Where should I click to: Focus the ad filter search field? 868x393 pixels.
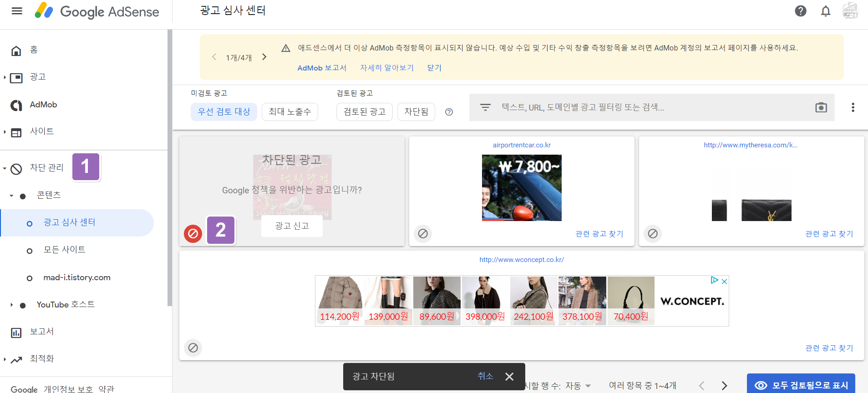(x=652, y=107)
